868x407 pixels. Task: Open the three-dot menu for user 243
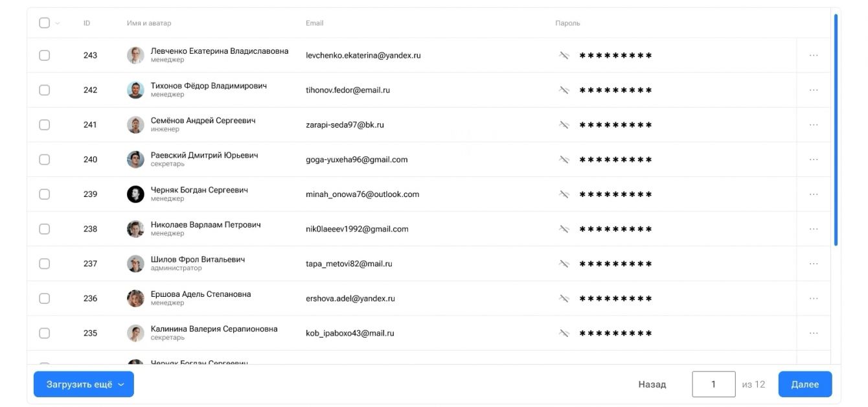tap(814, 56)
